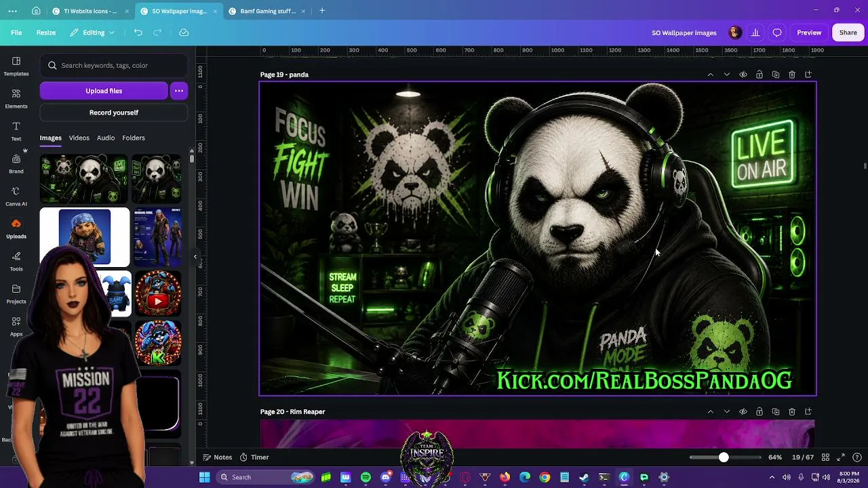
Task: Move Page 19 down with the down arrow
Action: 727,75
